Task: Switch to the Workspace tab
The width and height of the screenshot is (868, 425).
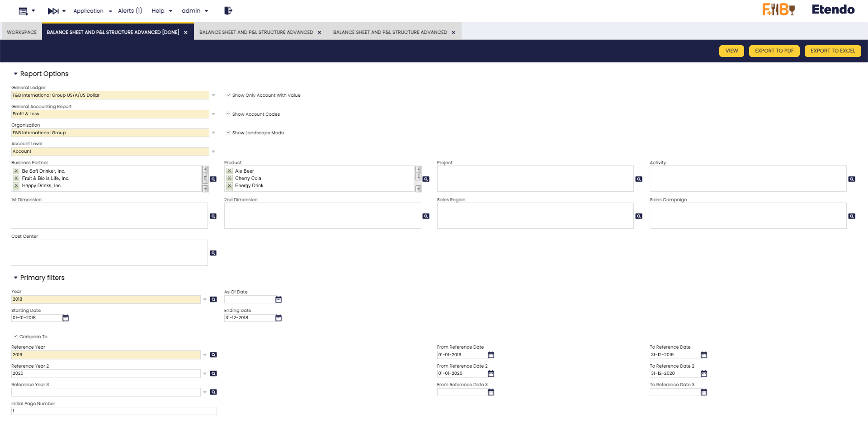Action: point(22,32)
